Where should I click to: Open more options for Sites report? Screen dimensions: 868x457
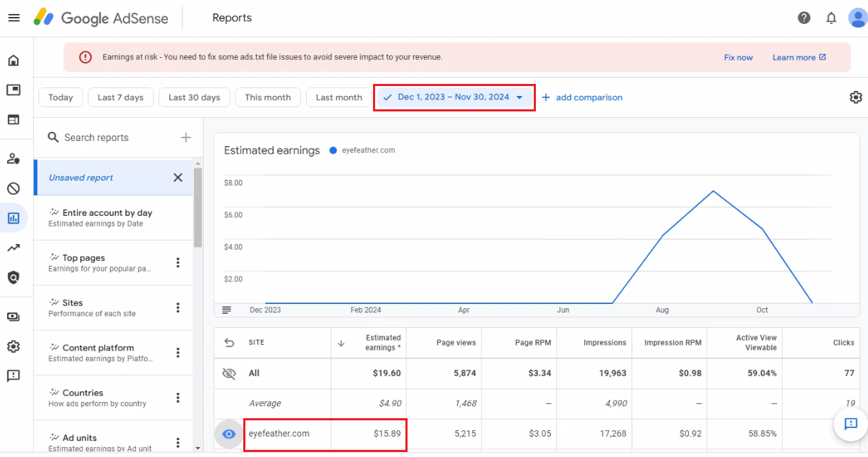point(178,308)
